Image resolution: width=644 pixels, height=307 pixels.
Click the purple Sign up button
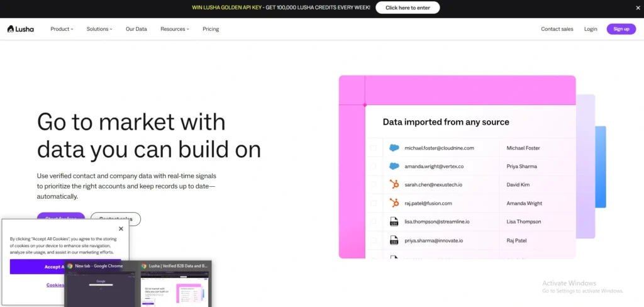click(x=621, y=29)
